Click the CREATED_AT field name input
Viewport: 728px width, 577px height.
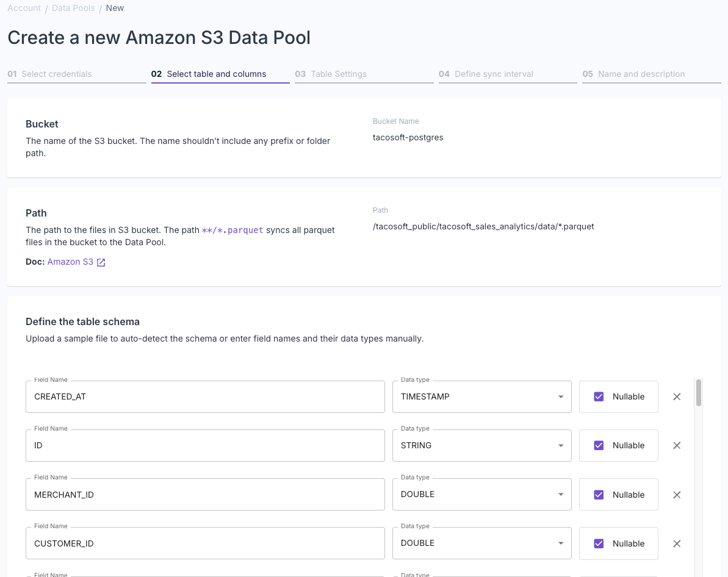205,396
